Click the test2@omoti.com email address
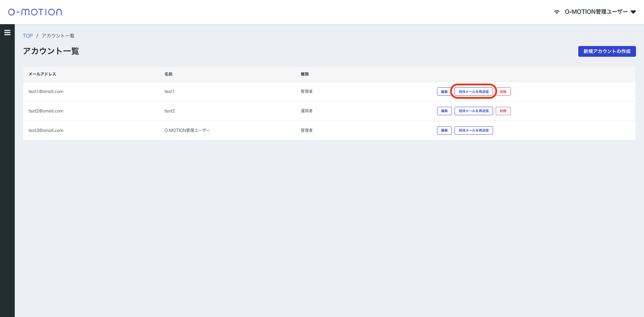 click(46, 111)
